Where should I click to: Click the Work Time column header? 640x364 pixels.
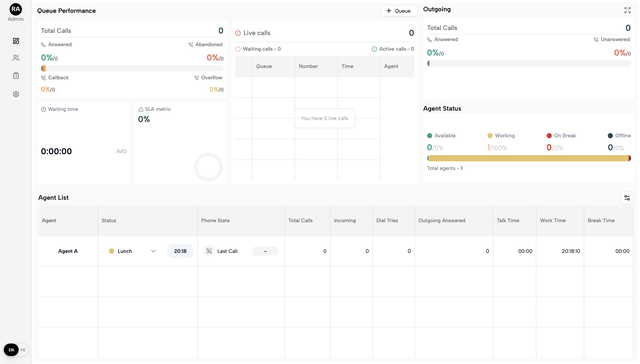552,220
